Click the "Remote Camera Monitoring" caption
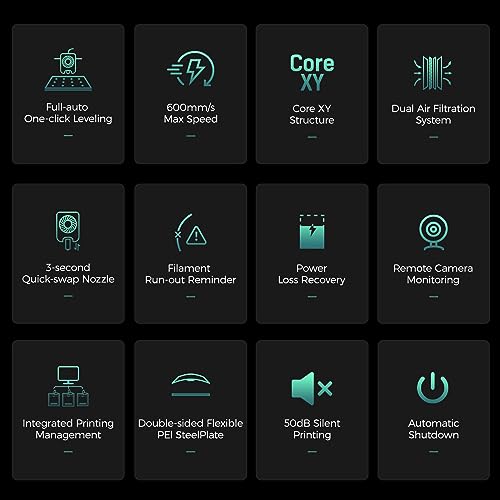Viewport: 500px width, 500px height. click(433, 274)
